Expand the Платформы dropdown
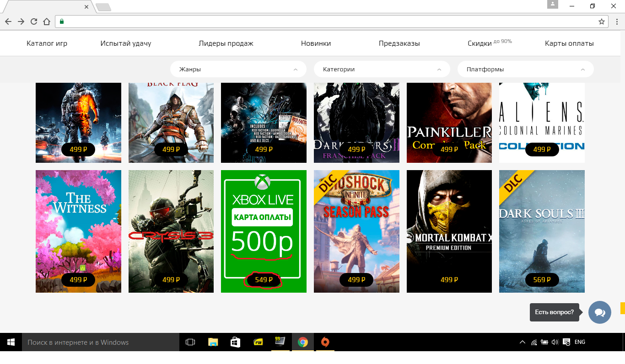This screenshot has height=364, width=625. pyautogui.click(x=526, y=70)
